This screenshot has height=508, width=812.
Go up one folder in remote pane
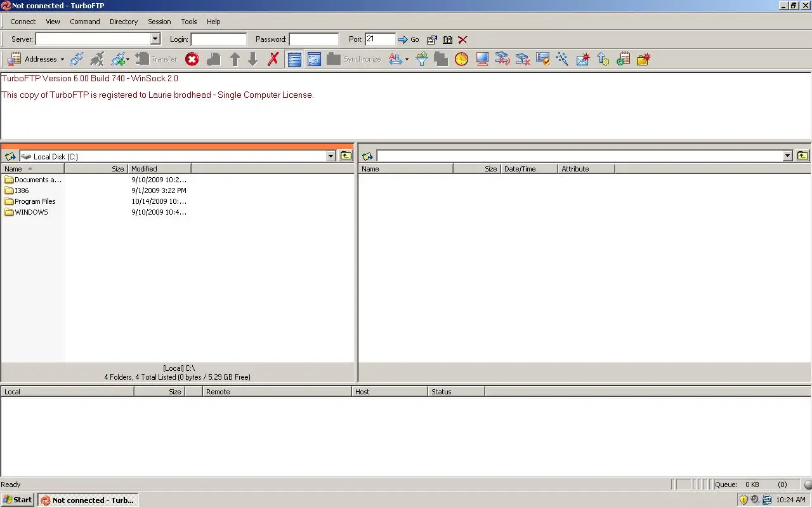803,156
